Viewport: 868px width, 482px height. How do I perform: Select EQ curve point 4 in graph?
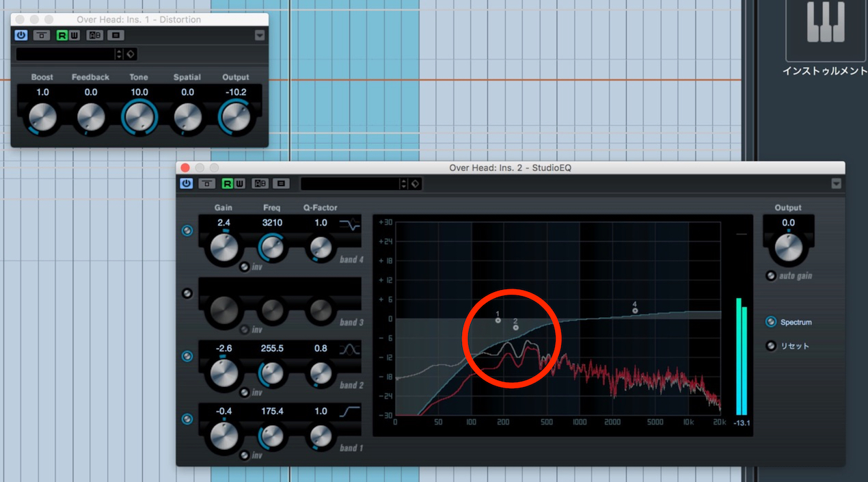[x=635, y=310]
